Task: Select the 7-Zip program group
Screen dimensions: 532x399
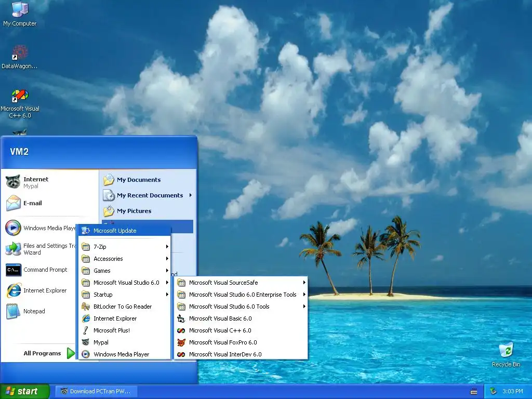Action: click(x=125, y=247)
